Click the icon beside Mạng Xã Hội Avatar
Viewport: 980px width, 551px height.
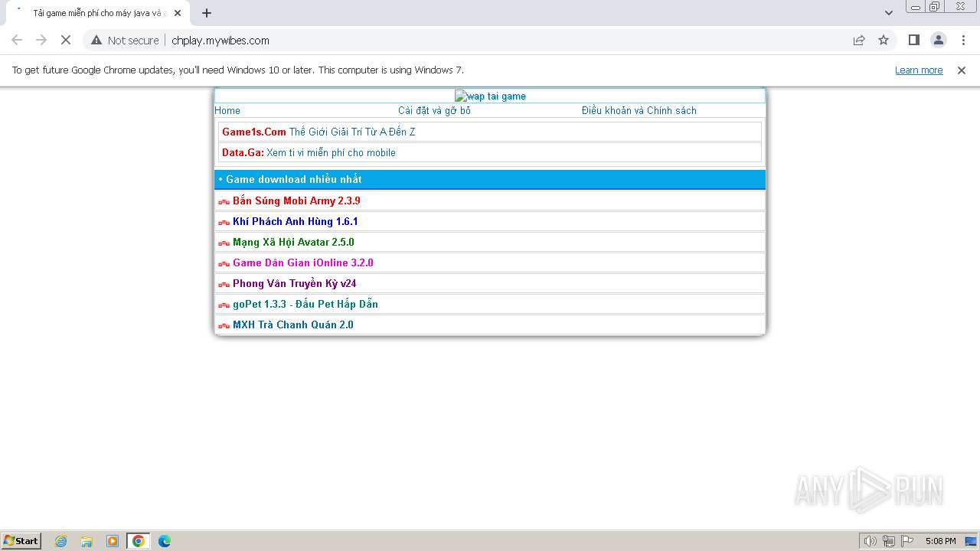[x=224, y=243]
